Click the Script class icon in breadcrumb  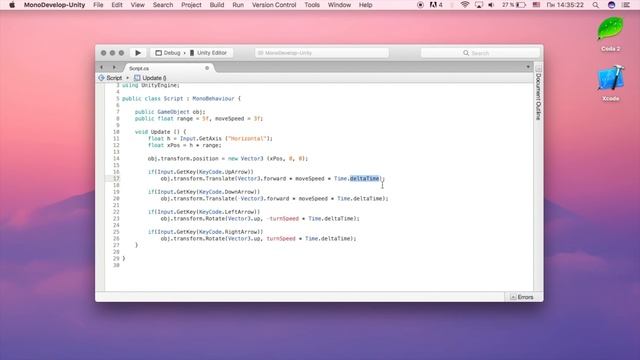tap(101, 78)
